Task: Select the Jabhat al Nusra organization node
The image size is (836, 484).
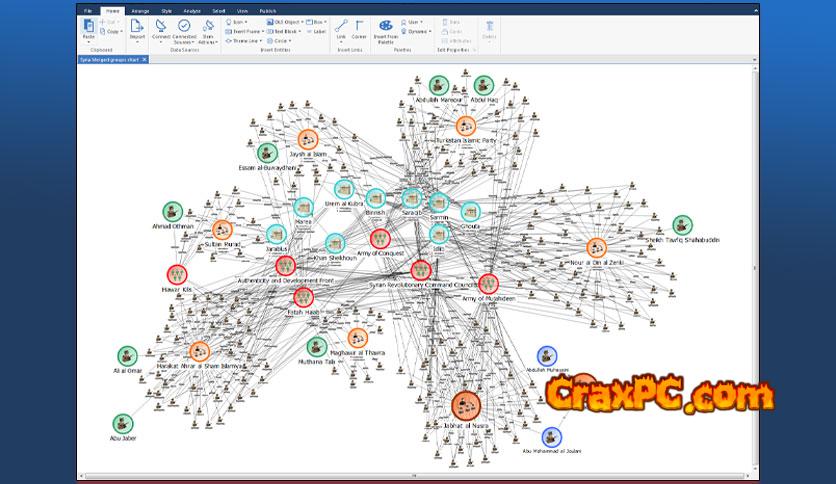Action: (466, 406)
